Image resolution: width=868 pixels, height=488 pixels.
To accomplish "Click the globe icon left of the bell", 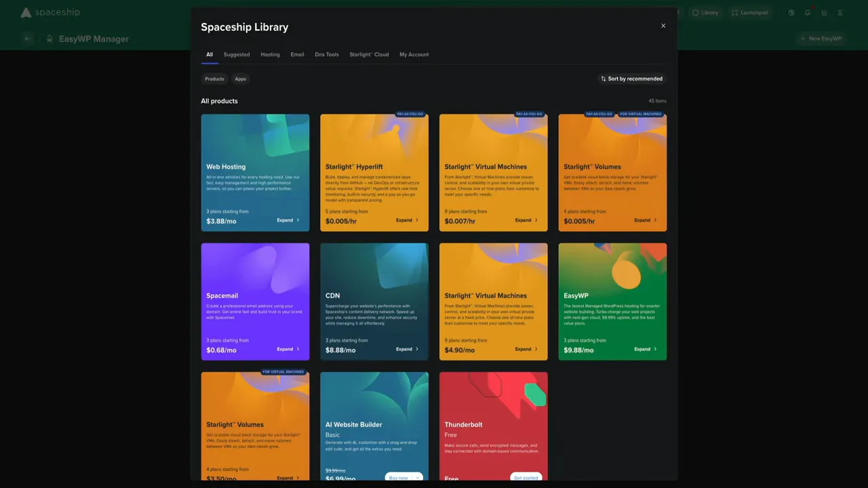I will [x=791, y=12].
